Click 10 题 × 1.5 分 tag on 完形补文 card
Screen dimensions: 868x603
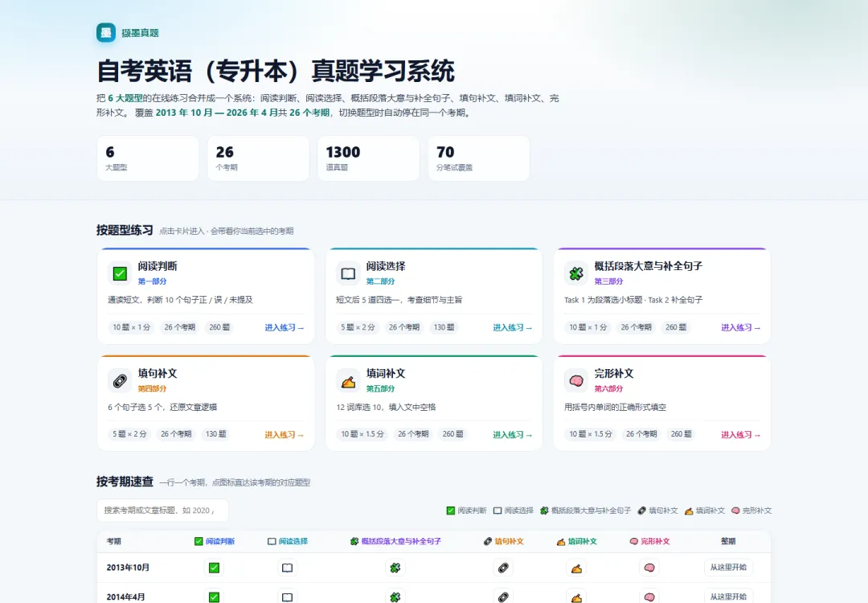point(591,434)
